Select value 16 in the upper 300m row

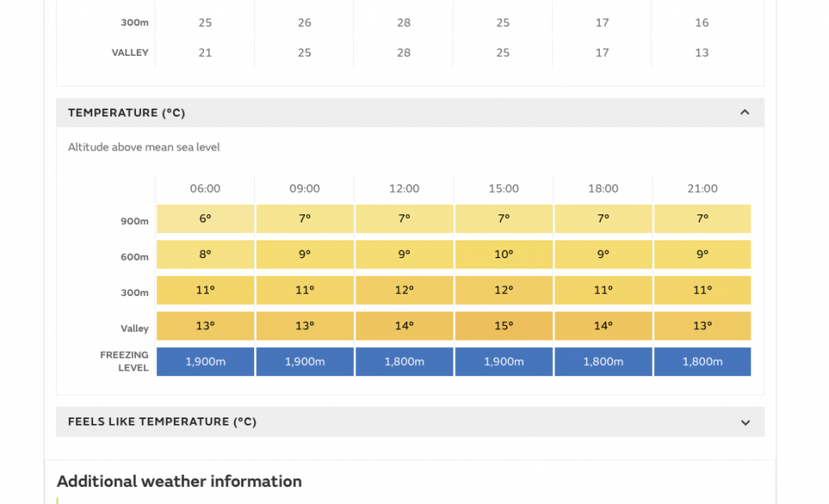click(x=701, y=23)
